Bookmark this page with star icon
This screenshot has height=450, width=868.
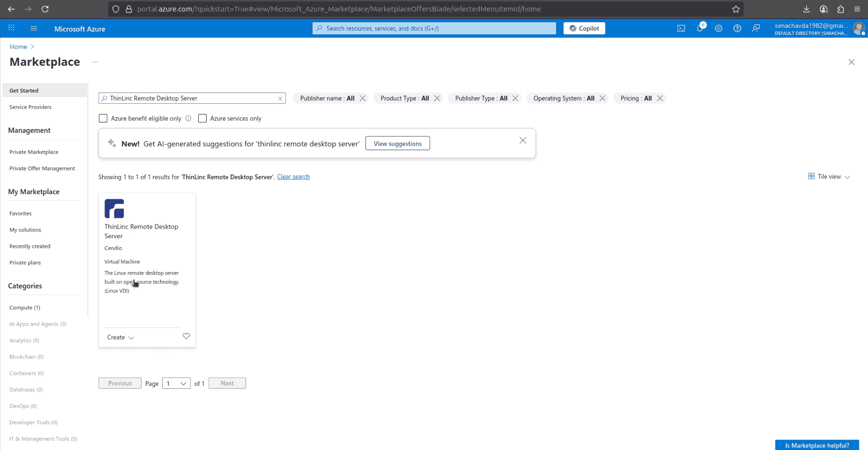tap(736, 9)
